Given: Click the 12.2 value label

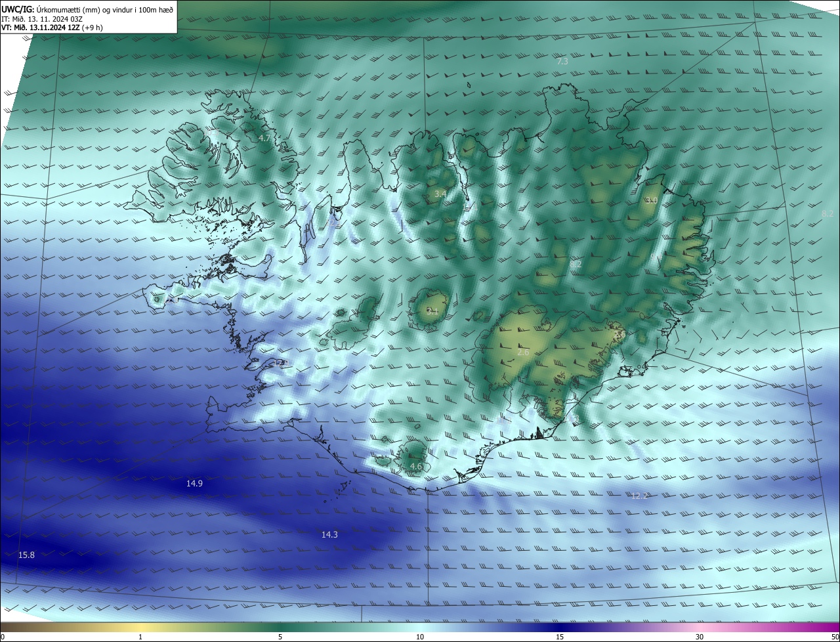Looking at the screenshot, I should pos(639,496).
